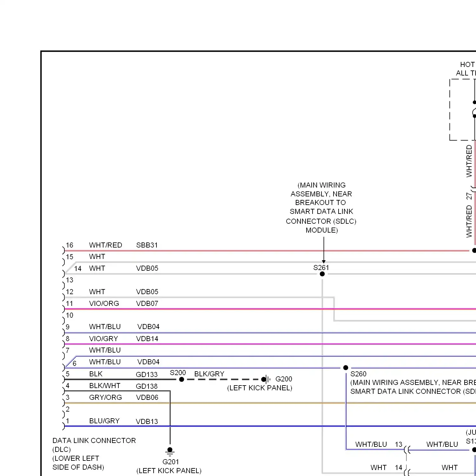Click the BLK/WHT wire color label
Image resolution: width=476 pixels, height=476 pixels.
coord(105,386)
